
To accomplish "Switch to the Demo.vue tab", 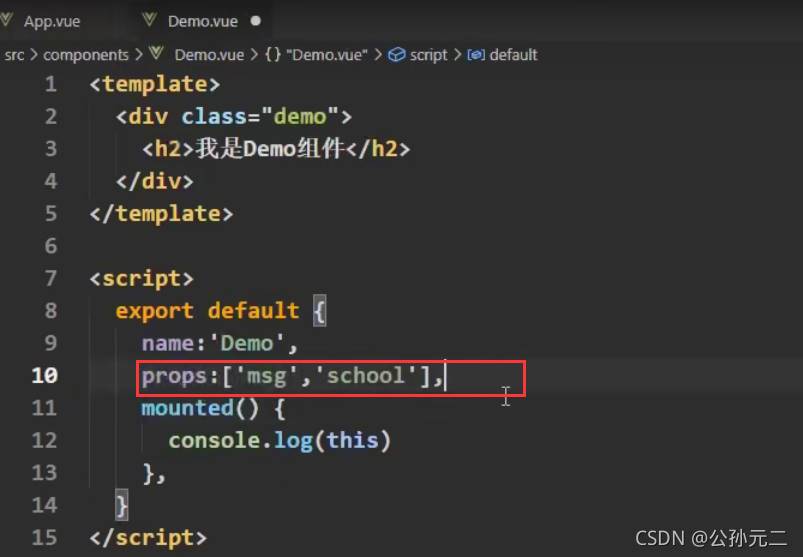I will coord(202,21).
